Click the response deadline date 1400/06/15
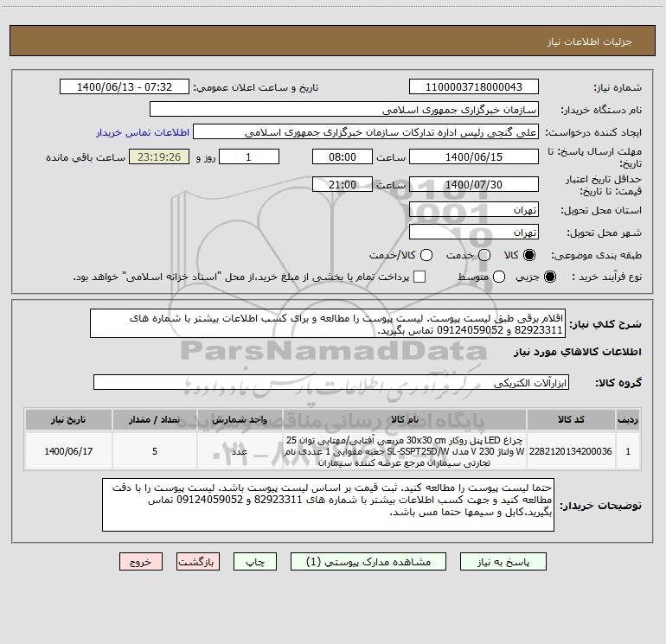This screenshot has width=666, height=644. [x=474, y=156]
